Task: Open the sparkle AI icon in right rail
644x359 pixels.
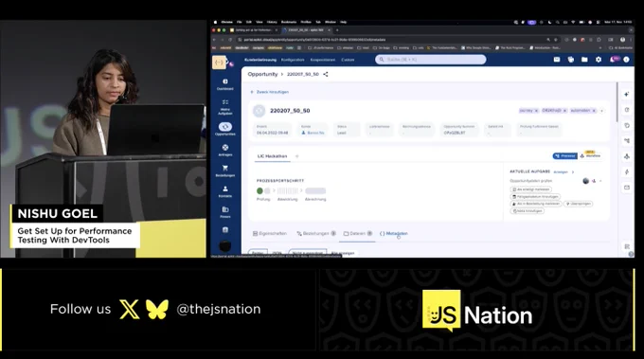Action: coord(627,94)
